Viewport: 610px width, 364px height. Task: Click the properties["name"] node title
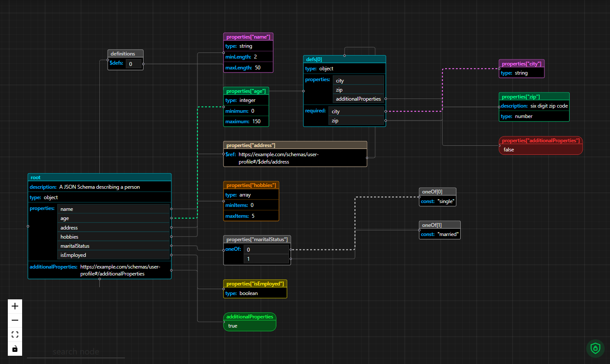(249, 37)
